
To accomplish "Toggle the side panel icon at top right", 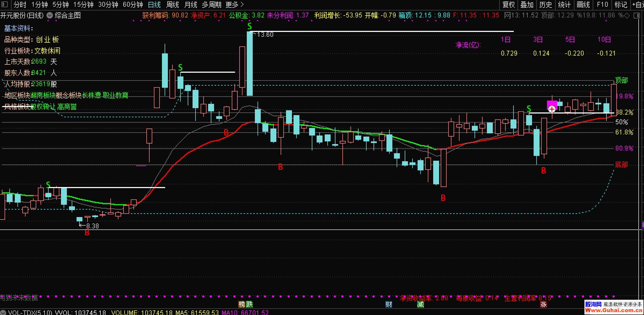I will (x=636, y=16).
